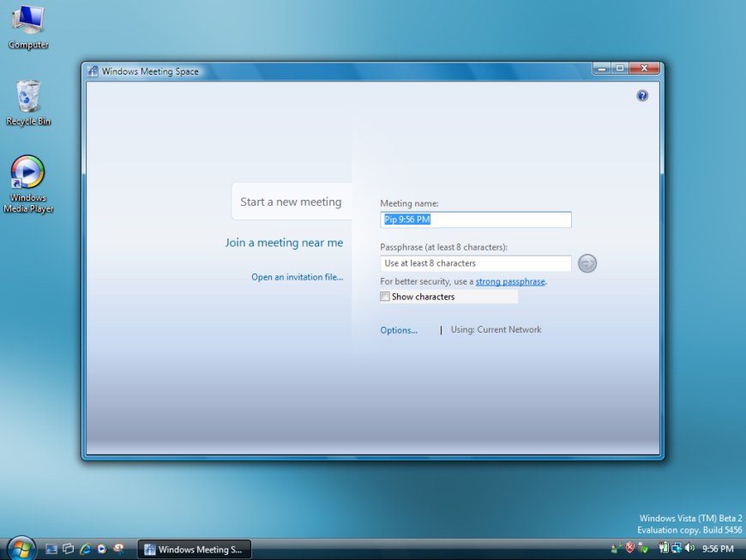This screenshot has width=746, height=560.
Task: Focus the Passphrase input field
Action: tap(476, 263)
